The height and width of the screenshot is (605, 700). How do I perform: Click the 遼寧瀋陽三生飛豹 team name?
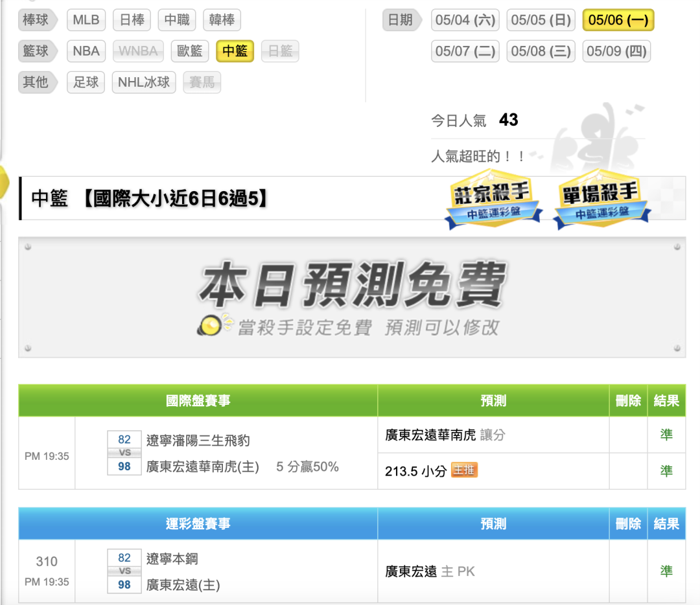click(x=198, y=440)
